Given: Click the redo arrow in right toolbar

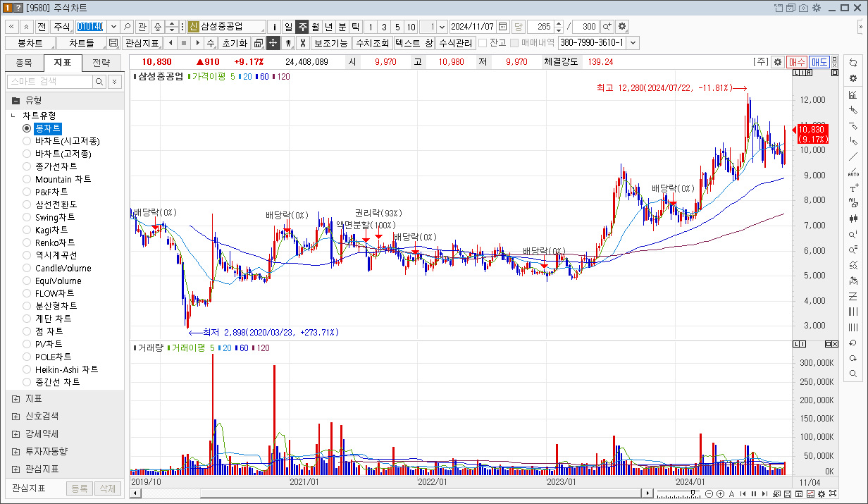Looking at the screenshot, I should click(853, 358).
